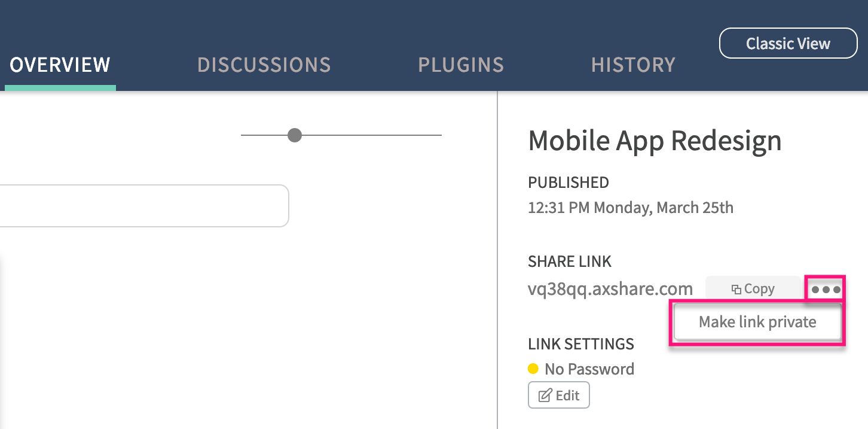Open the three-dot share link options

pyautogui.click(x=826, y=290)
